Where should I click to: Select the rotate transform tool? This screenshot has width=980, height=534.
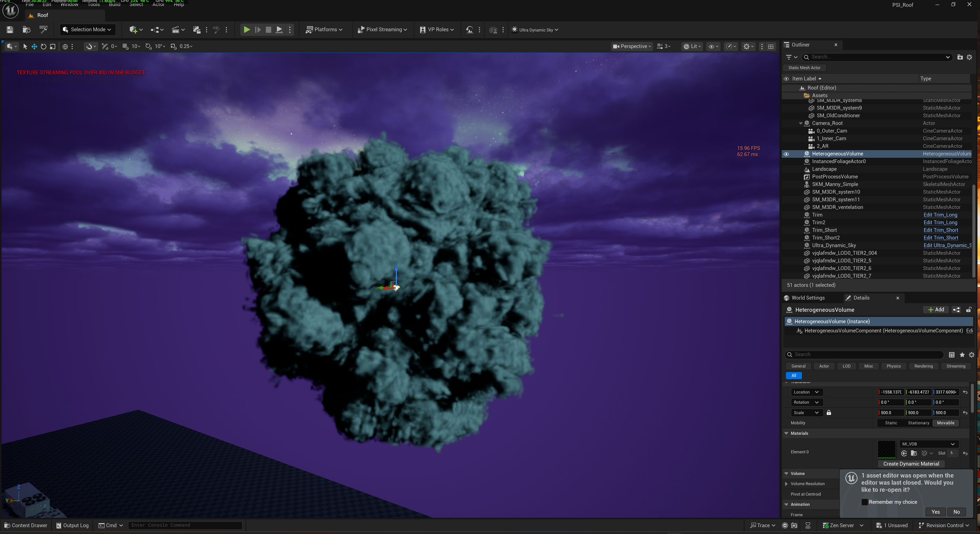[x=44, y=46]
